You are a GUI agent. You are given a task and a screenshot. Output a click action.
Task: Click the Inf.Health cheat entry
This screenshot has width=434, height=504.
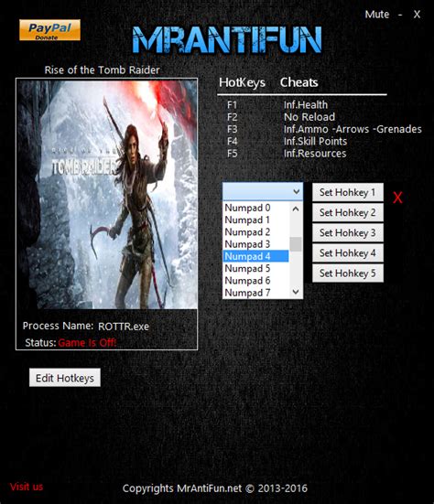[306, 105]
